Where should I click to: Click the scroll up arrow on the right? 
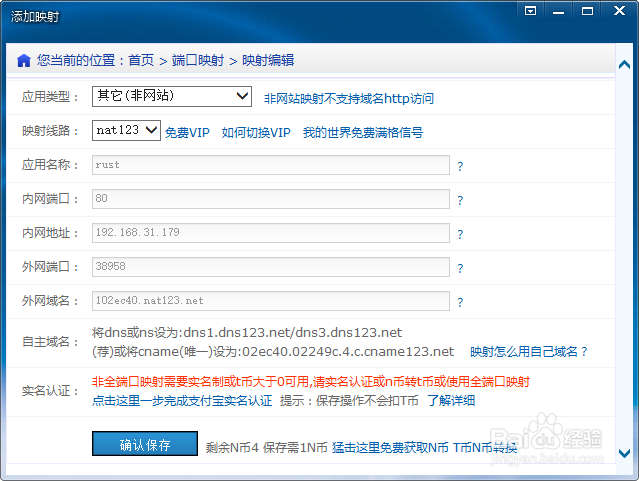624,64
